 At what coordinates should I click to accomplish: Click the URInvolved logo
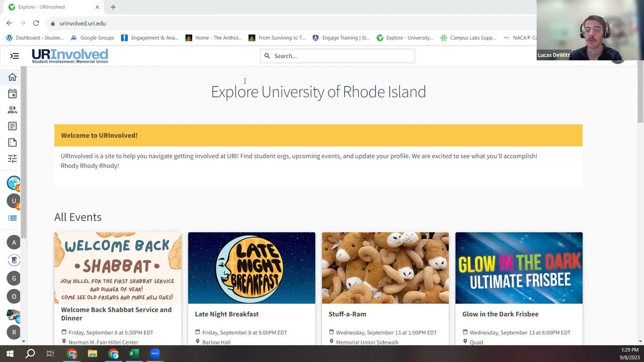pyautogui.click(x=70, y=56)
